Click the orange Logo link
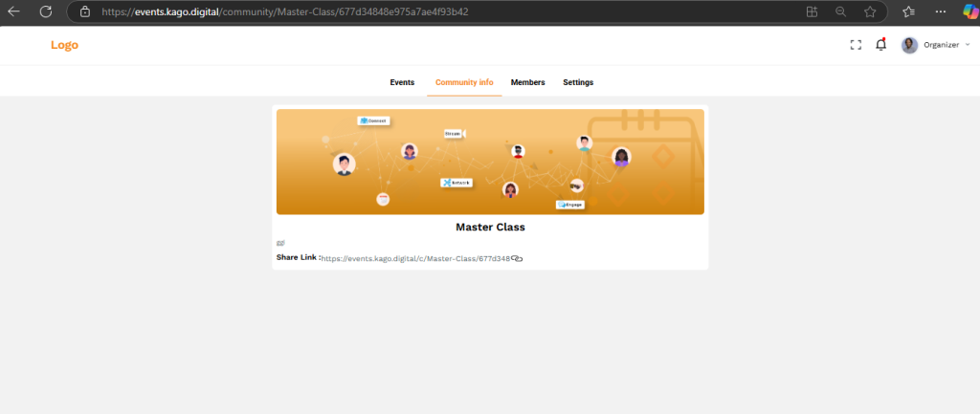Viewport: 980px width, 414px height. click(64, 45)
